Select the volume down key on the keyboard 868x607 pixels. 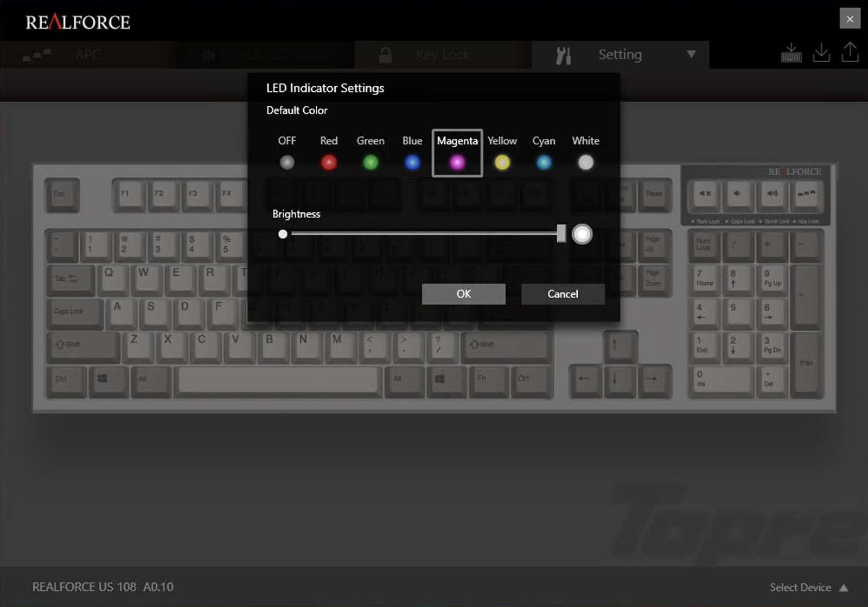(738, 195)
